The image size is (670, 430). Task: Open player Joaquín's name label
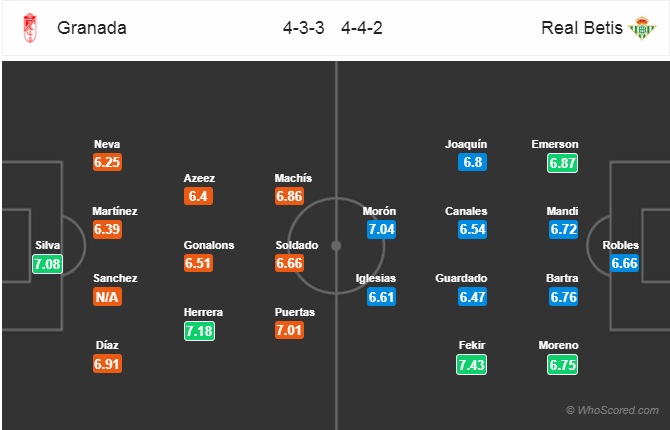(x=467, y=144)
